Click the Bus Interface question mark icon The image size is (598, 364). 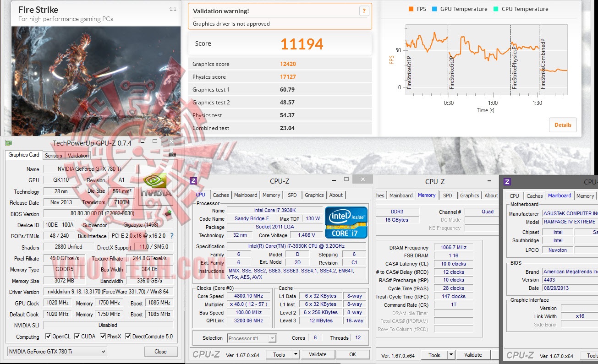pos(172,236)
